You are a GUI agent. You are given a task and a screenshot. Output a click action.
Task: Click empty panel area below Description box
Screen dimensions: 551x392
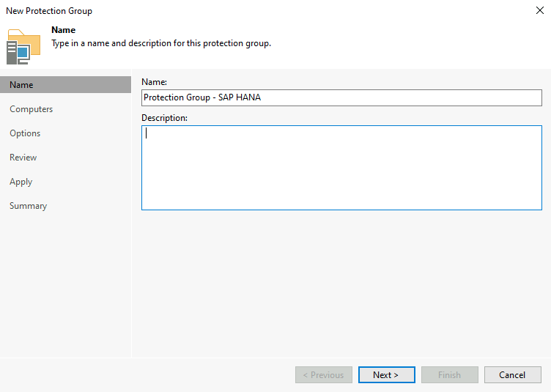(x=341, y=286)
